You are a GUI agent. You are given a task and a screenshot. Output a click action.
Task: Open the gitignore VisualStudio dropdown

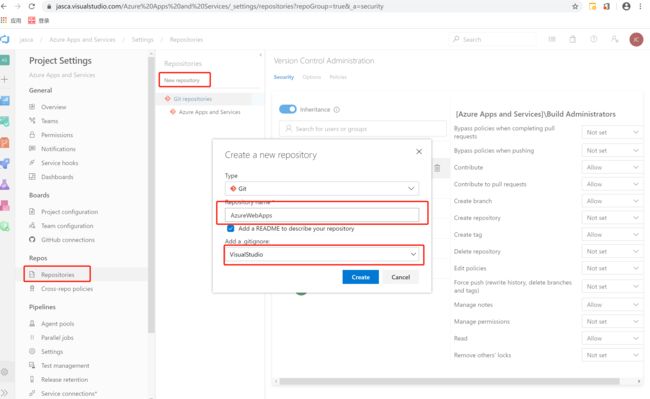click(x=323, y=254)
